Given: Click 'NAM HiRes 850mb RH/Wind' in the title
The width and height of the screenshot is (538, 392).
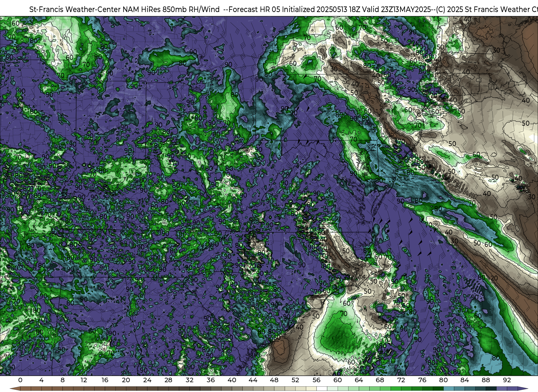Looking at the screenshot, I should (x=171, y=10).
